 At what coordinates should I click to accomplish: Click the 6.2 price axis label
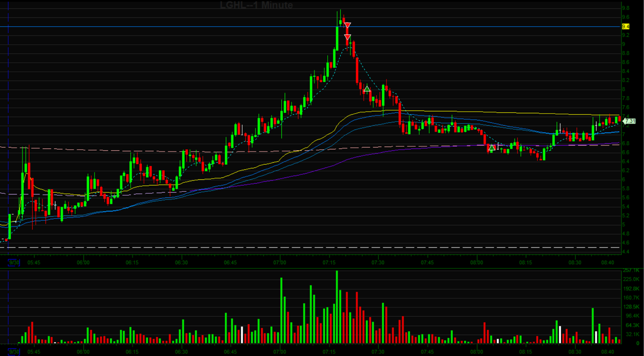click(x=626, y=170)
